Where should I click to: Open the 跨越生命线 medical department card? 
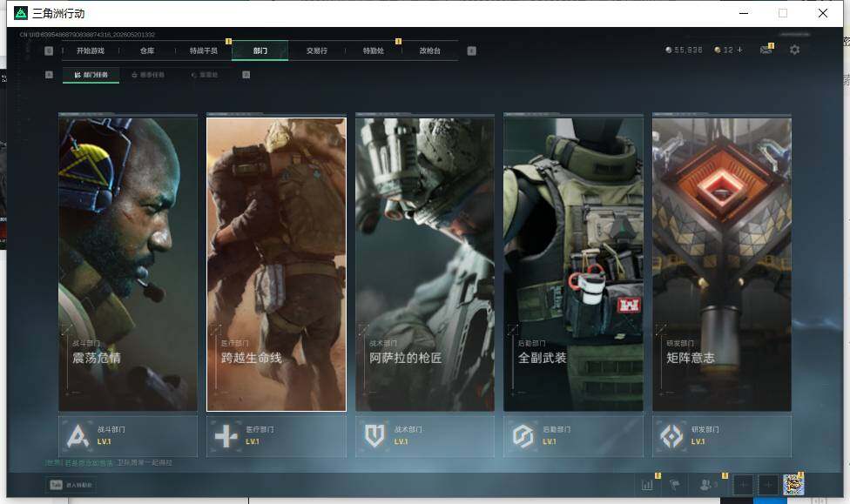276,264
